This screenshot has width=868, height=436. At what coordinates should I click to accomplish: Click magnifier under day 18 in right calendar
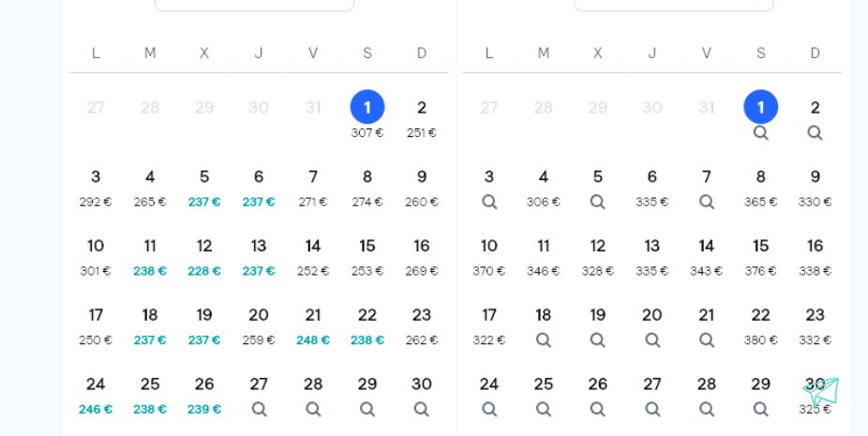tap(543, 339)
